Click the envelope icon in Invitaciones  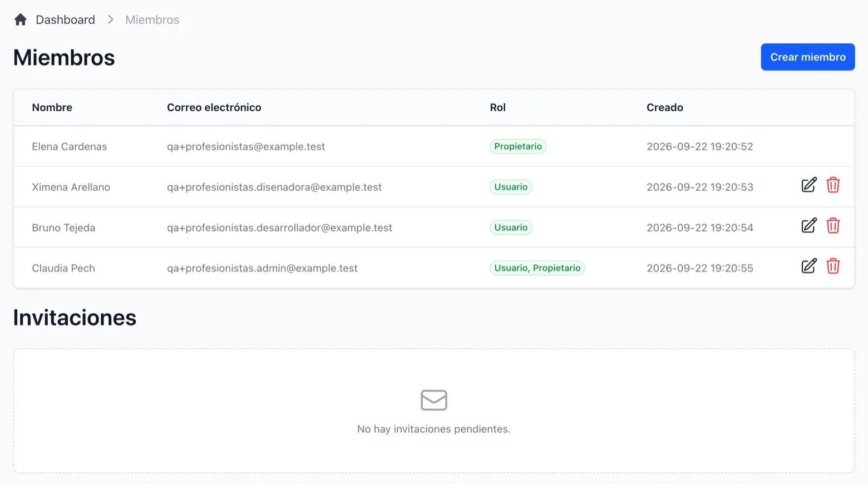click(x=434, y=400)
